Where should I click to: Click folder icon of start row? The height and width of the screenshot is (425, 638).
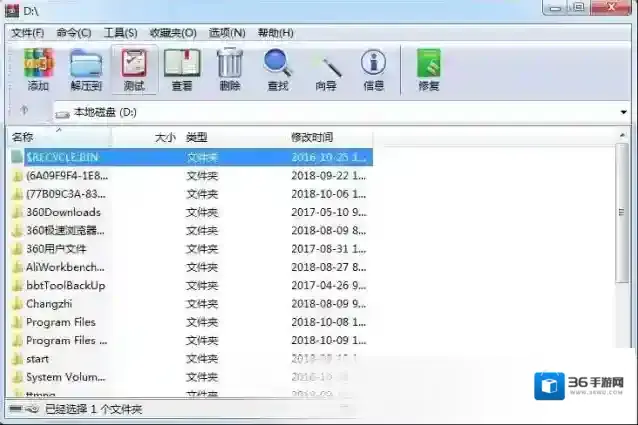[17, 359]
